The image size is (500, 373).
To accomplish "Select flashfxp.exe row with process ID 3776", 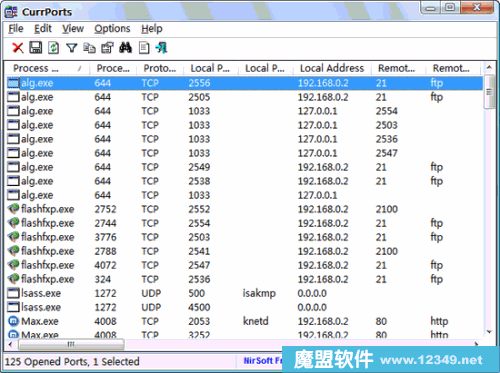I will click(245, 237).
